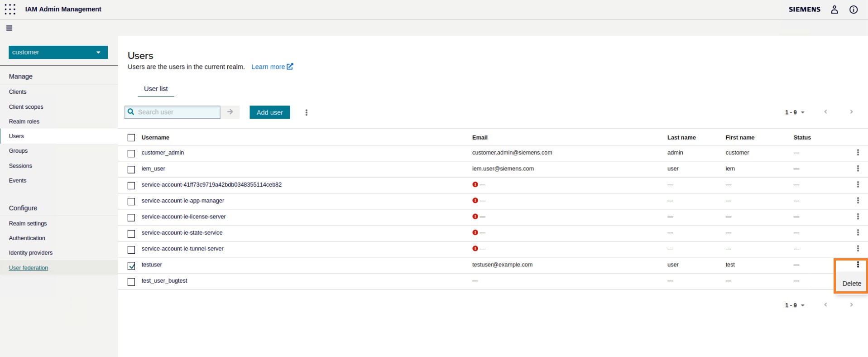Viewport: 868px width, 357px height.
Task: Select all users with header checkbox
Action: click(131, 138)
